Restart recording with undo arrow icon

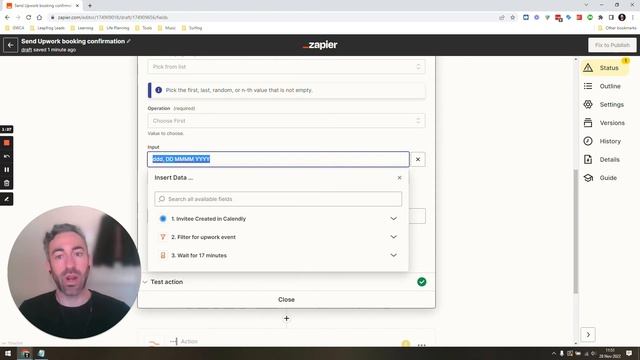pos(7,156)
